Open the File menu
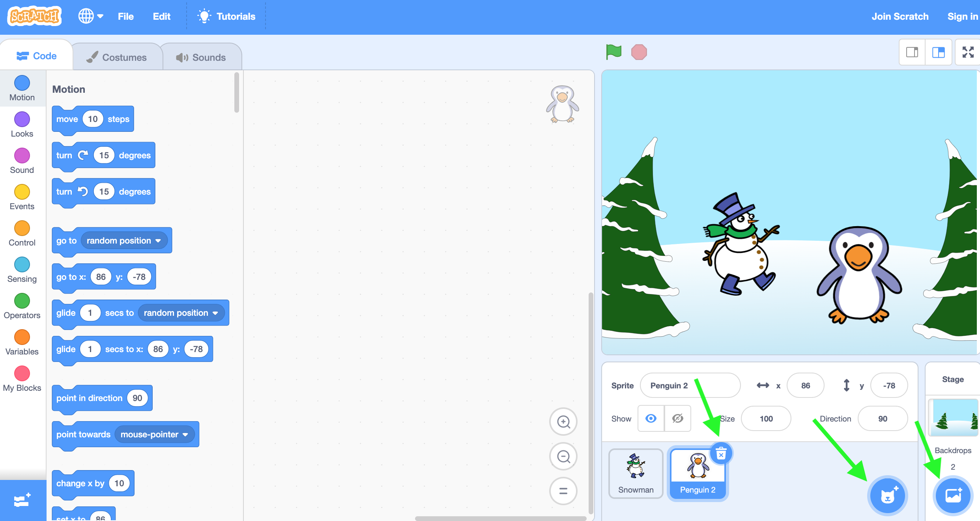980x521 pixels. coord(126,16)
